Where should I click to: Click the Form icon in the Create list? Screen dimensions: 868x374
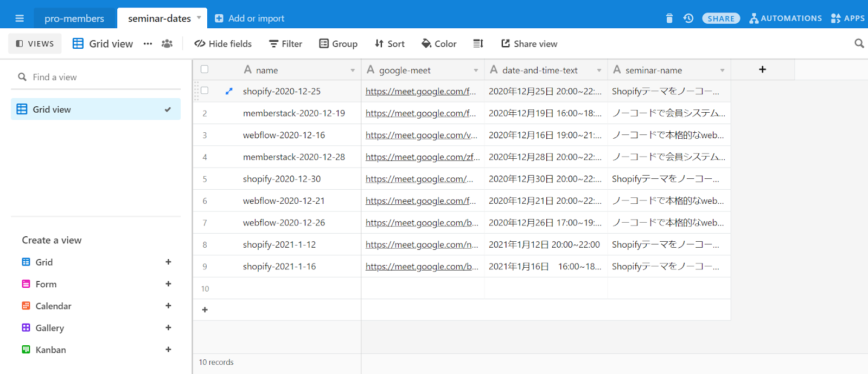26,283
